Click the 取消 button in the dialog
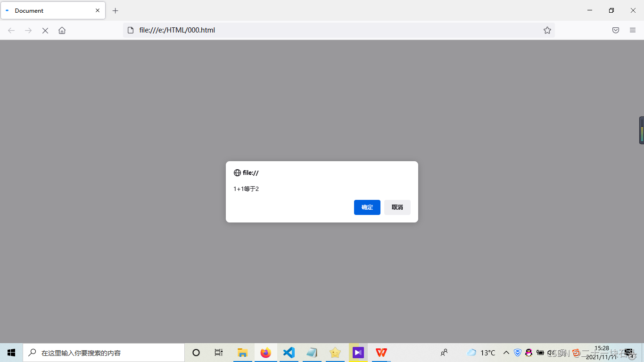The height and width of the screenshot is (362, 644). click(397, 207)
